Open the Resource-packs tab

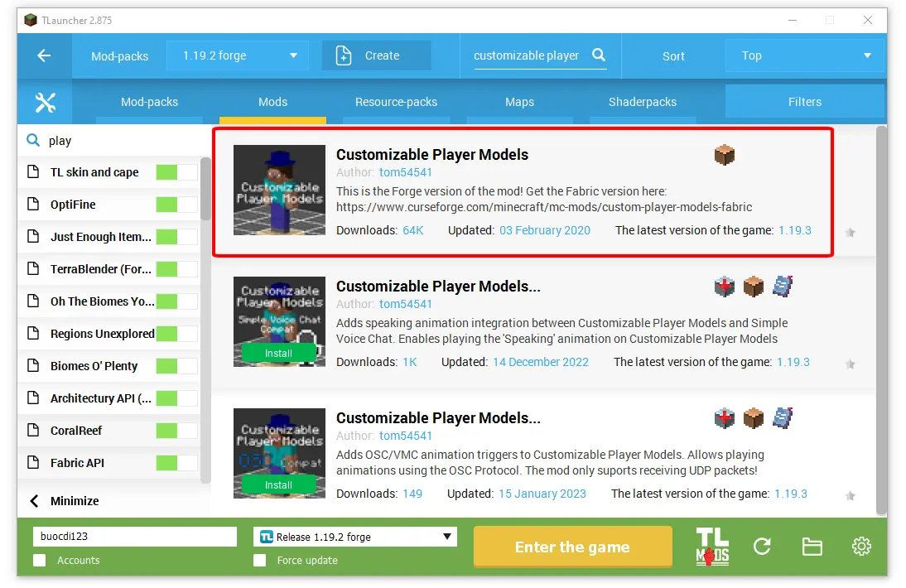coord(397,102)
